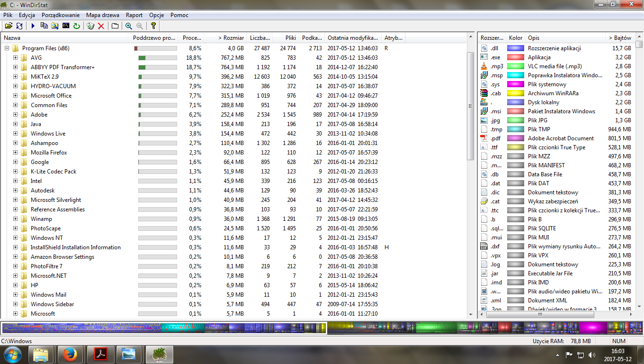Open the Plik menu
The height and width of the screenshot is (364, 644).
(x=8, y=15)
